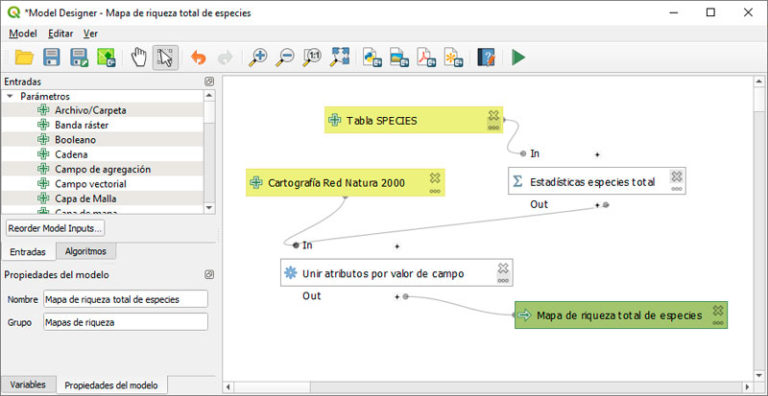The width and height of the screenshot is (768, 396).
Task: Delete the Estadísticas especies total node
Action: [x=676, y=176]
